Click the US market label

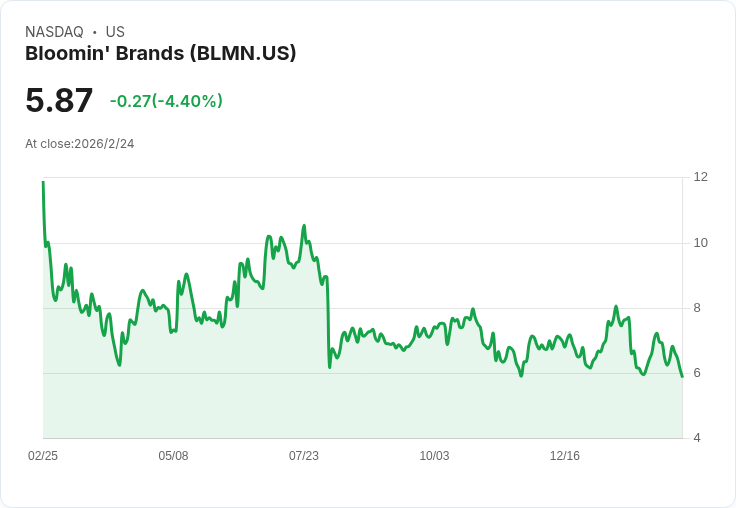point(115,32)
